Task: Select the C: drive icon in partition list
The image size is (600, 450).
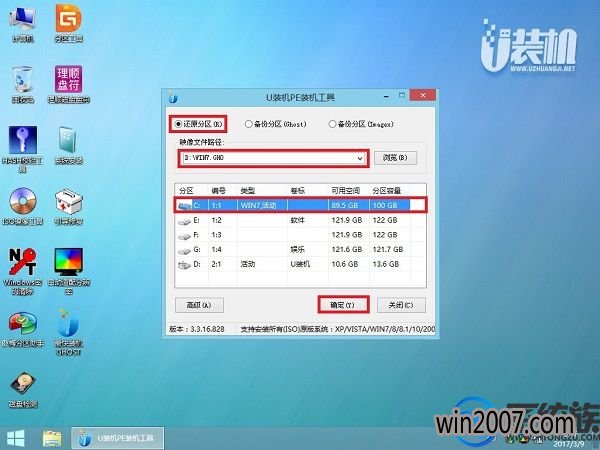Action: [x=184, y=206]
